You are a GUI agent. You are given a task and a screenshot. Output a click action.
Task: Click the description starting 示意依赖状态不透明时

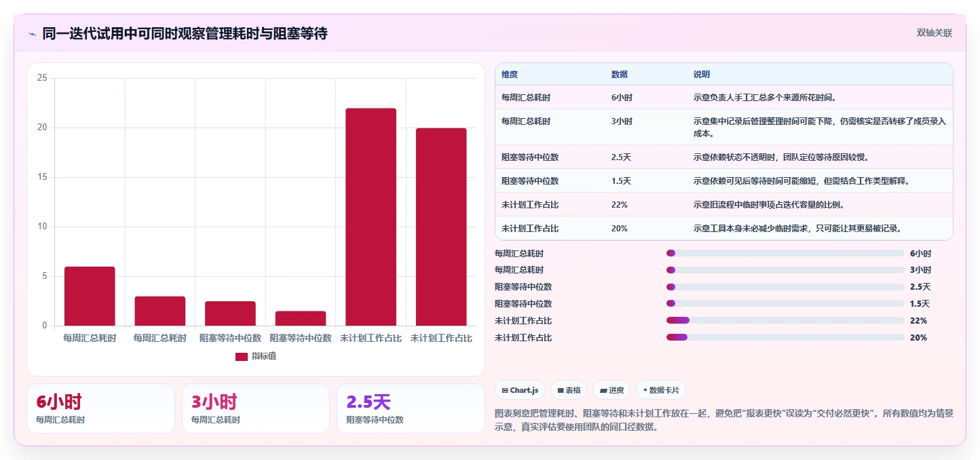781,157
